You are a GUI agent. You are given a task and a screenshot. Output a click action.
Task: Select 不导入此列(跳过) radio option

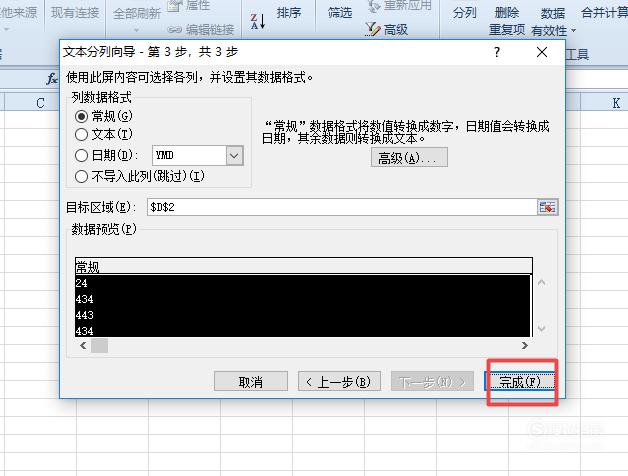click(x=81, y=176)
